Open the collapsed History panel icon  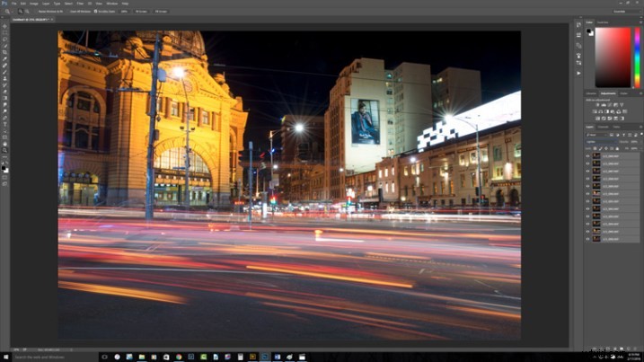tap(578, 25)
